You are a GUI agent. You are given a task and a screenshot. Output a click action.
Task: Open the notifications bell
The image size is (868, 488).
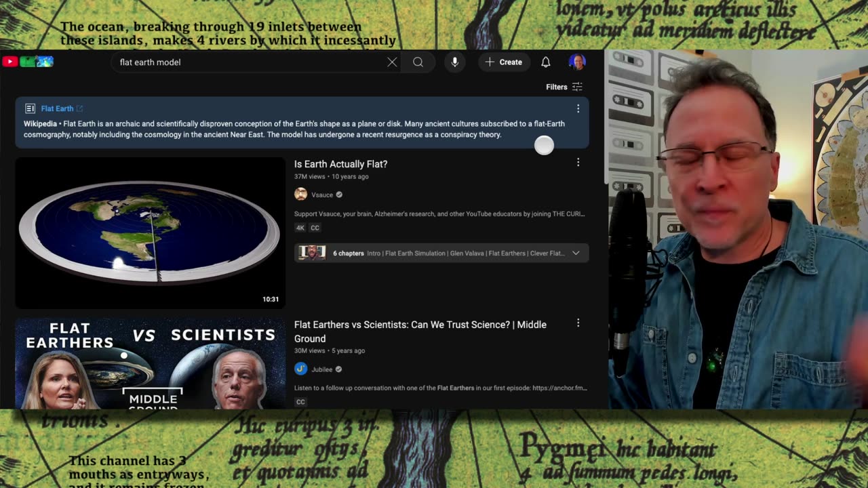[x=546, y=62]
